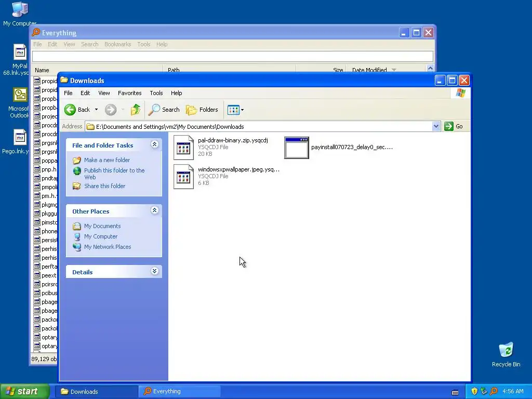This screenshot has width=532, height=399.
Task: Open the Help menu in Downloads
Action: pyautogui.click(x=177, y=93)
